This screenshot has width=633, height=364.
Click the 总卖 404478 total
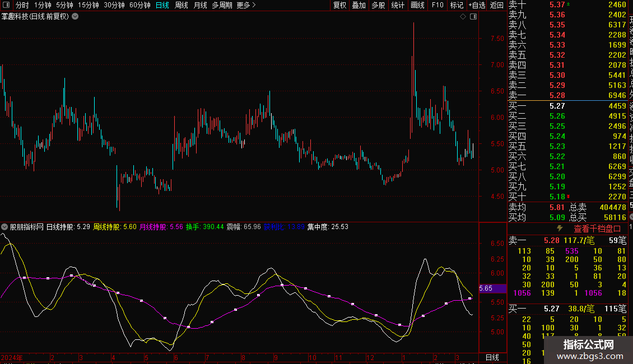612,207
